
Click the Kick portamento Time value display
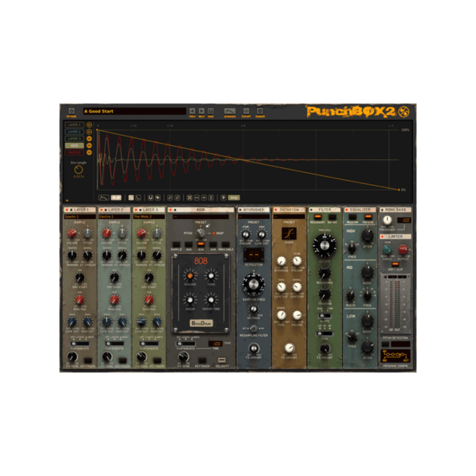click(x=216, y=344)
